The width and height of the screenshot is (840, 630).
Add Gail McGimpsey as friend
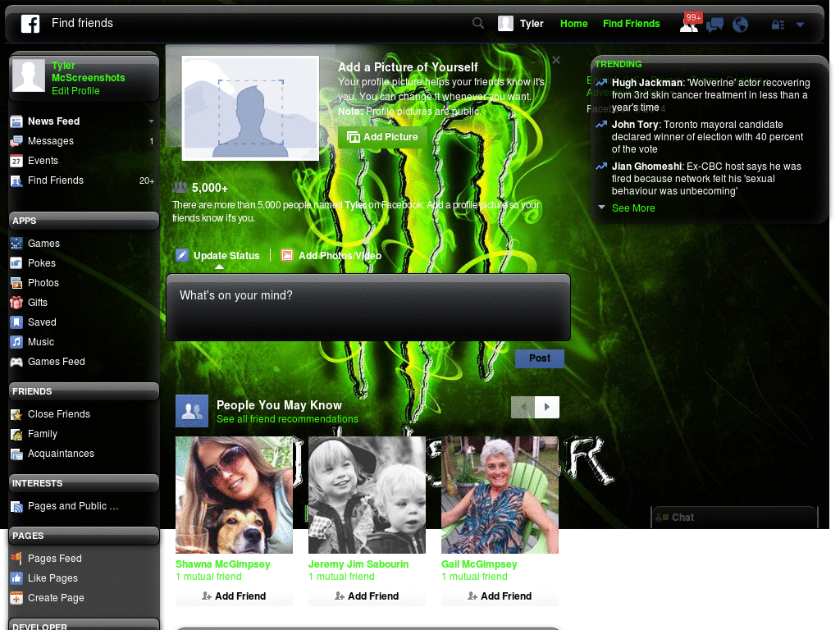coord(500,596)
